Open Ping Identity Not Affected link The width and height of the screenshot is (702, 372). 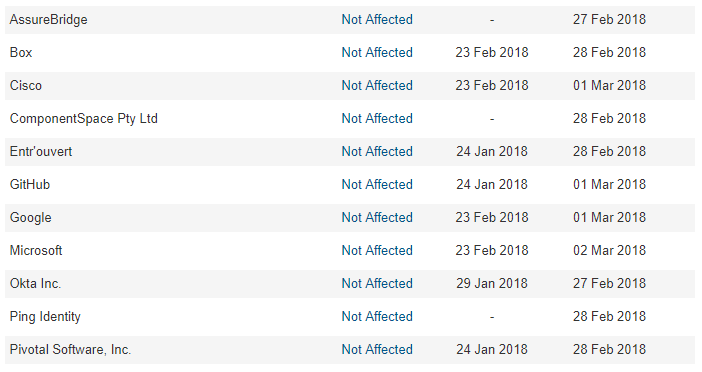coord(377,316)
